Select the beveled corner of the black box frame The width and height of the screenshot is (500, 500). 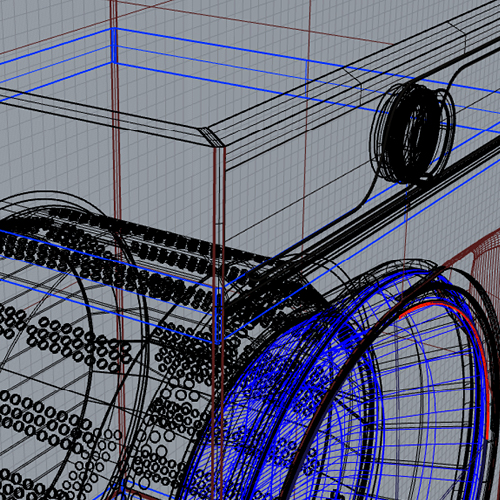(212, 138)
